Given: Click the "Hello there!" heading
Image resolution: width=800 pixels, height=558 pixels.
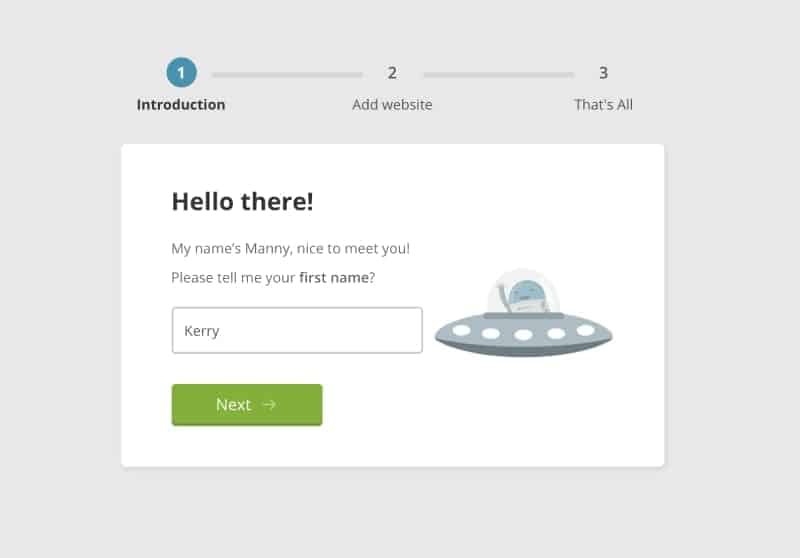Looking at the screenshot, I should 242,201.
